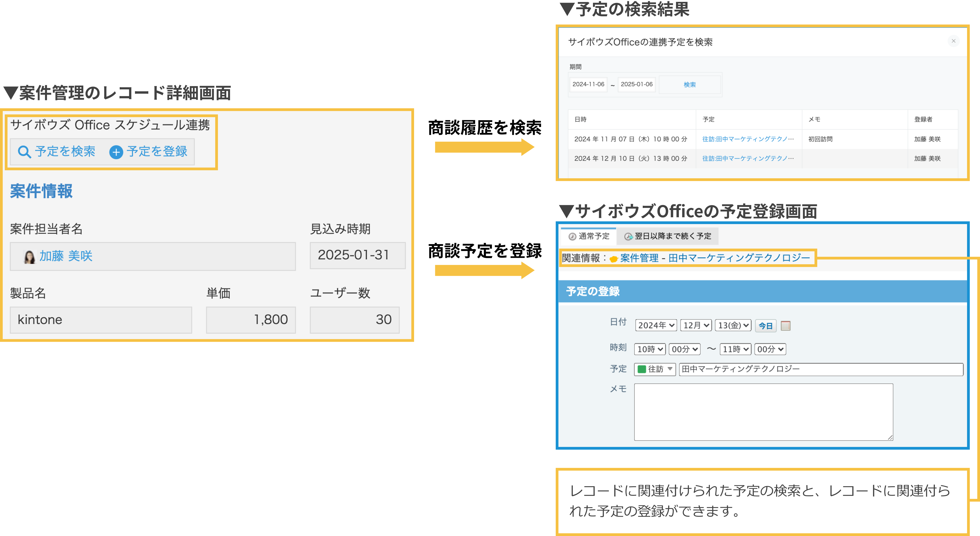
Task: Close the 連携予定を検索 dialog with the × icon
Action: [954, 41]
